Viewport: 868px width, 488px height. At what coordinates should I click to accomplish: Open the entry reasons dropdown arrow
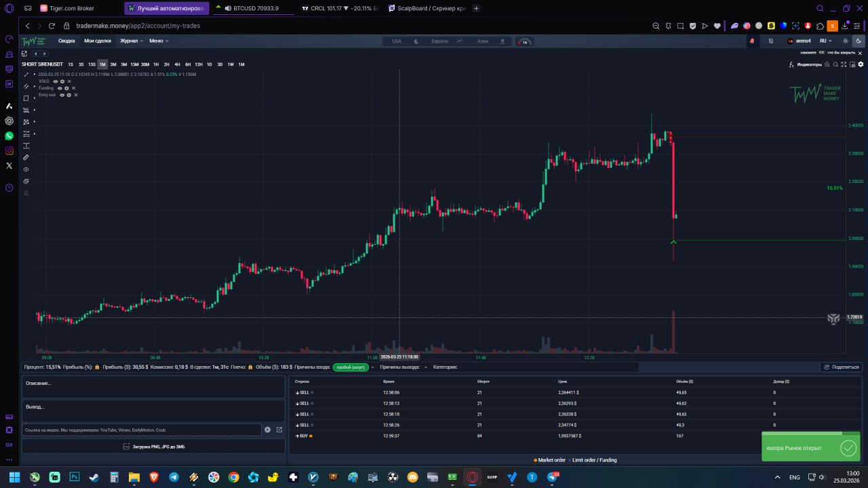(372, 367)
